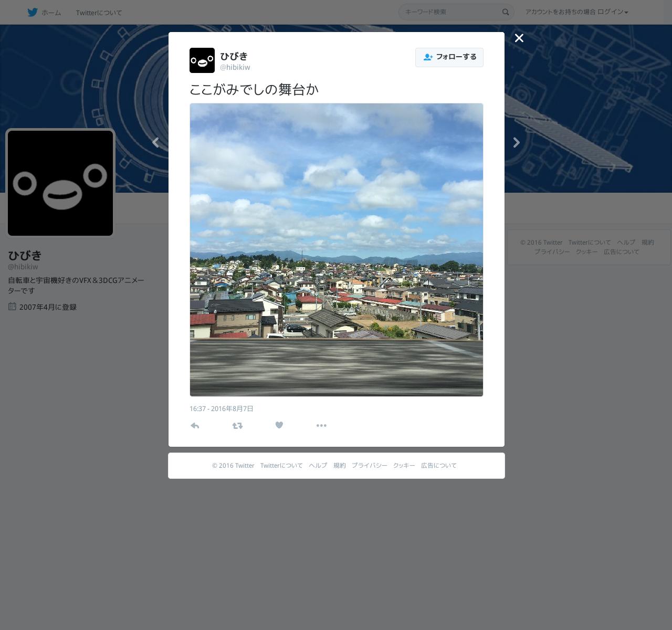Open プライバシー in right sidebar footer
672x630 pixels.
point(552,252)
